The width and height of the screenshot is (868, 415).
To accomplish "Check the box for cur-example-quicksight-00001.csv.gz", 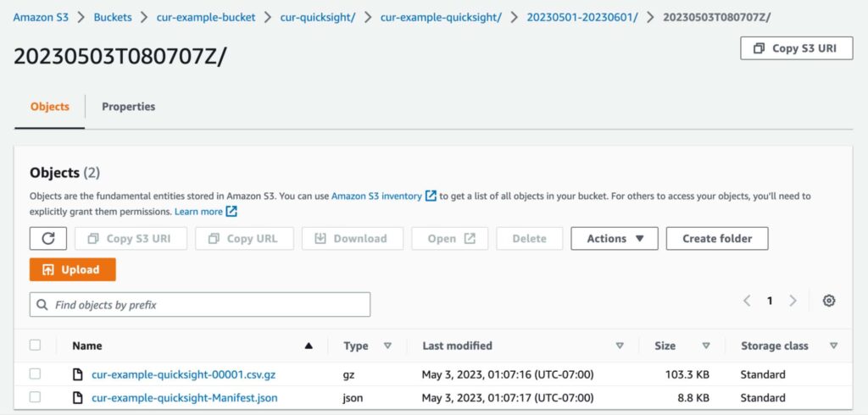I will coord(35,374).
